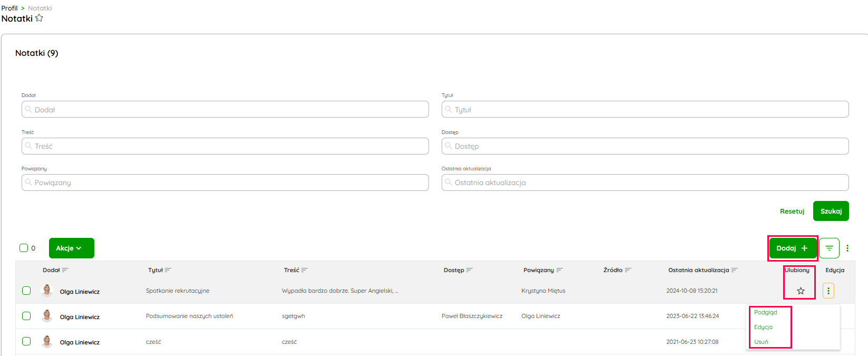Sort by the Tytuł column sort icon

[x=168, y=270]
